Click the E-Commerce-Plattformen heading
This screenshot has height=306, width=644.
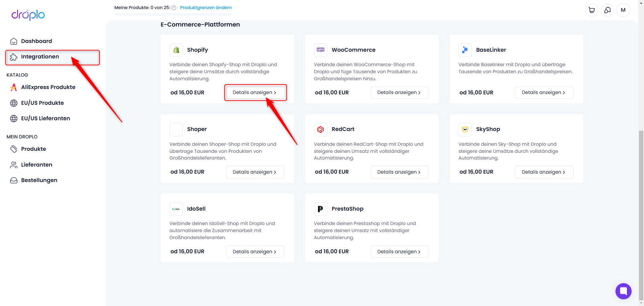point(200,25)
